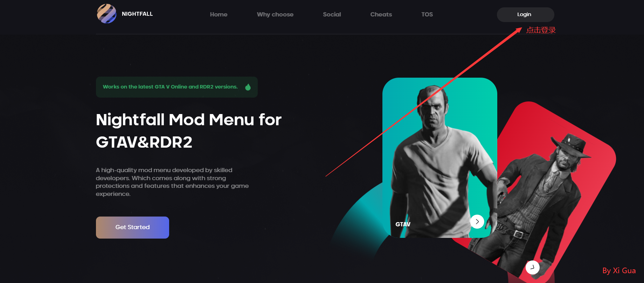Click the By Xi Gua watermark
The width and height of the screenshot is (644, 283).
coord(619,271)
